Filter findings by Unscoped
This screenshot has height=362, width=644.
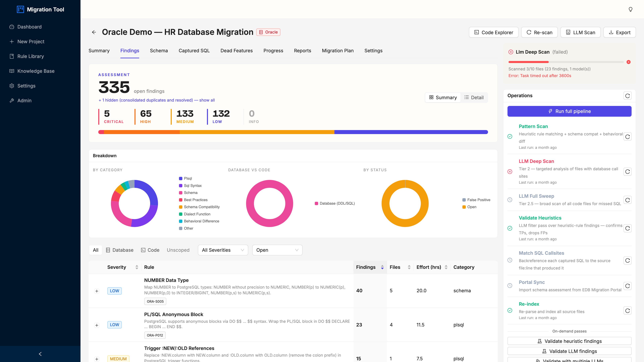tap(178, 250)
